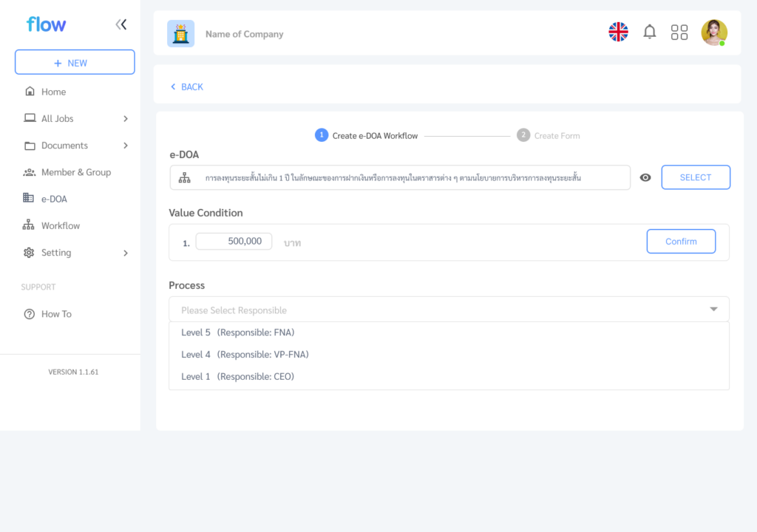Click the flow logo

47,24
